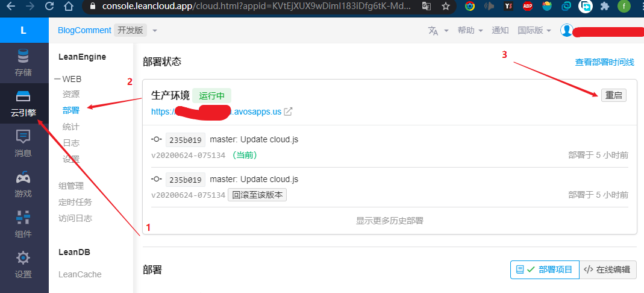Image resolution: width=644 pixels, height=293 pixels.
Task: Click 查看部署时间线 link
Action: pyautogui.click(x=605, y=62)
